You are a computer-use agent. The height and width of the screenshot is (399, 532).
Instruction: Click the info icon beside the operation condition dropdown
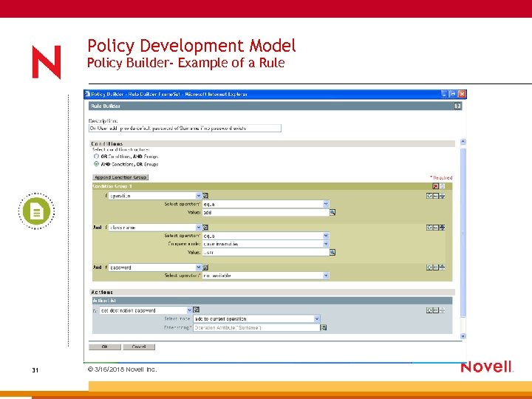205,196
